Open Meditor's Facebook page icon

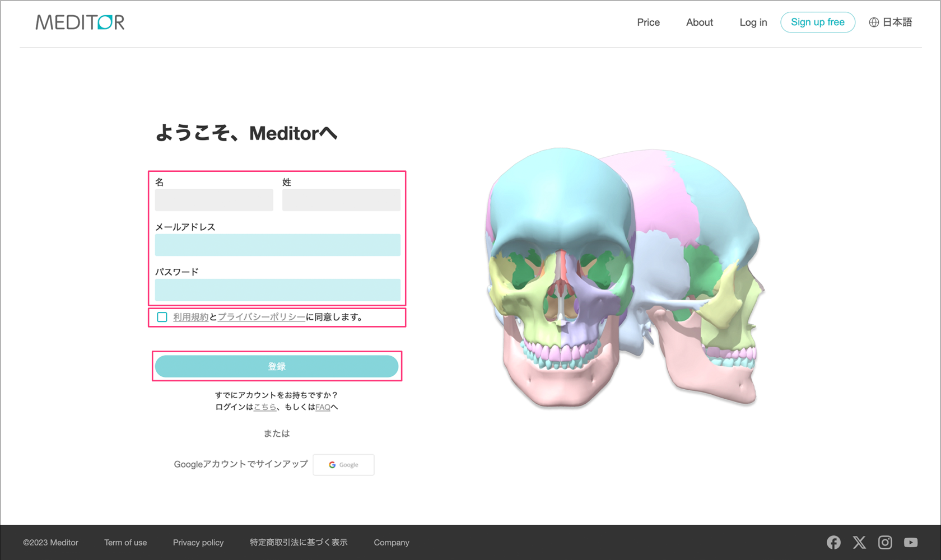tap(833, 542)
